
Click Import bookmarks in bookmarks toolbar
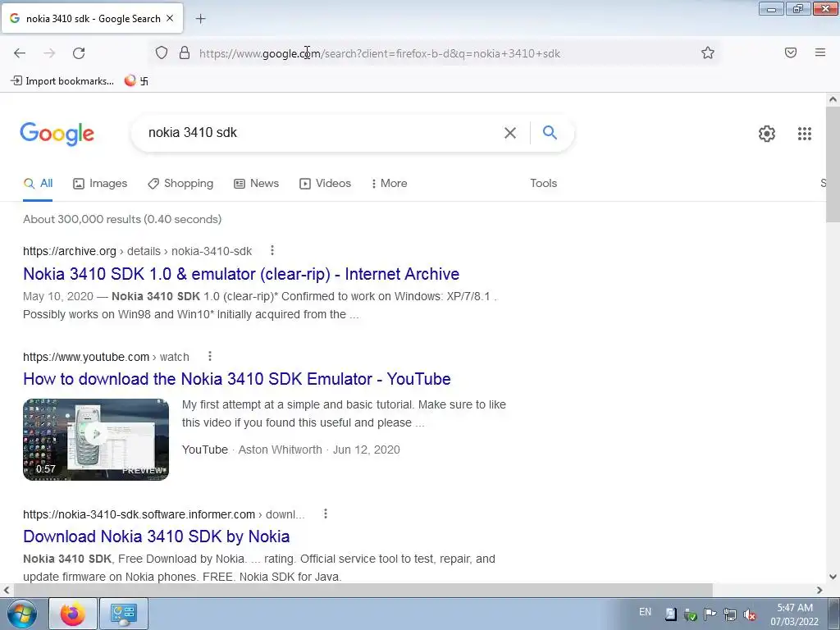point(62,81)
